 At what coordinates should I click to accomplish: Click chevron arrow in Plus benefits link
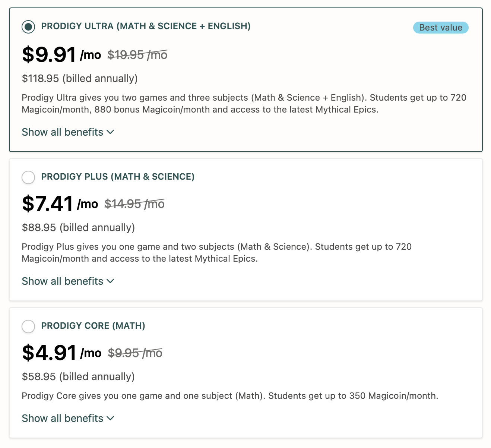click(x=110, y=281)
